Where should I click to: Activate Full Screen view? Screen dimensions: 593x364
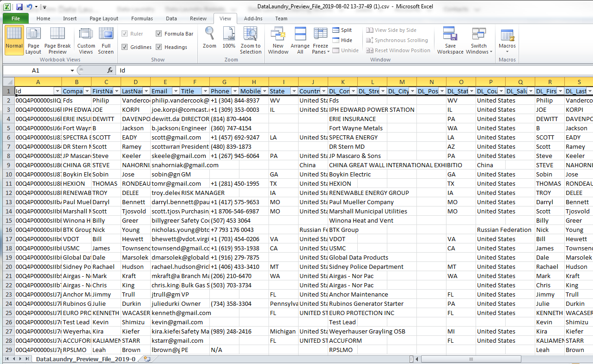[106, 40]
